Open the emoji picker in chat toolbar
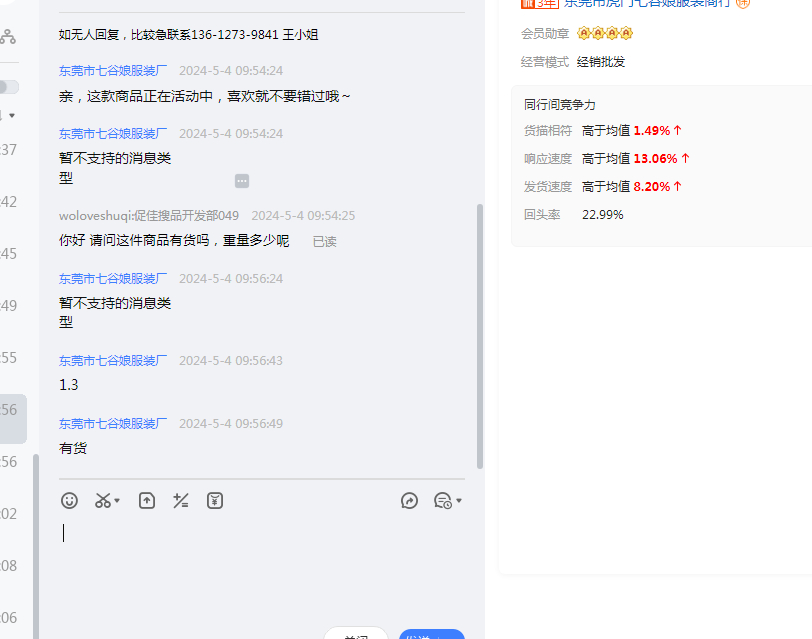 coord(69,501)
